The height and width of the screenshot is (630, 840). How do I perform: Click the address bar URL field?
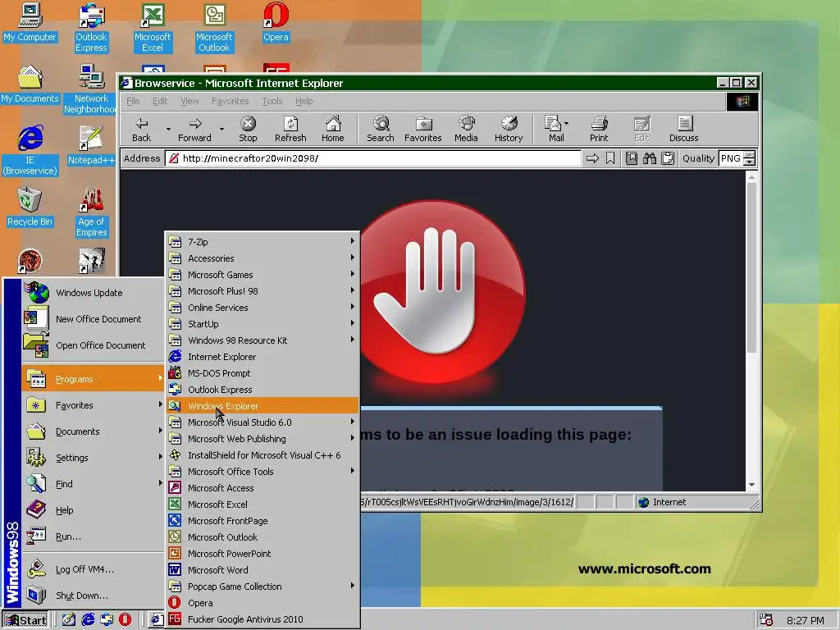pyautogui.click(x=373, y=158)
